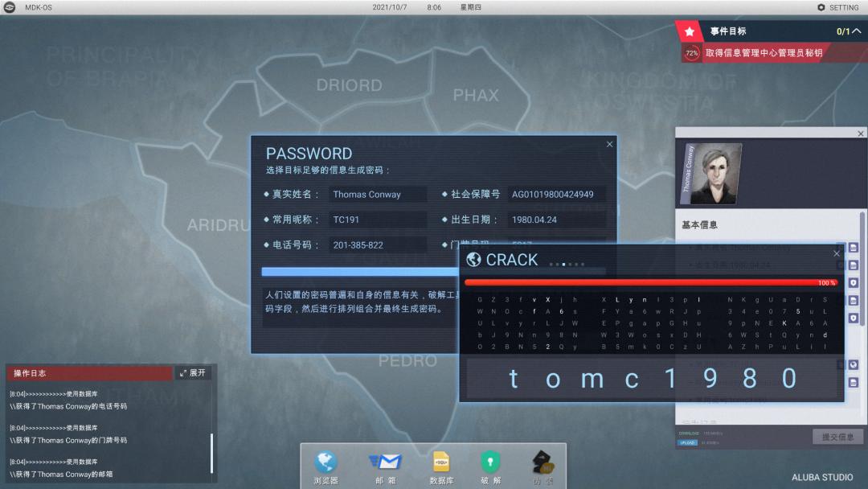
Task: Click the shield icon next to the birth date field
Action: (854, 283)
